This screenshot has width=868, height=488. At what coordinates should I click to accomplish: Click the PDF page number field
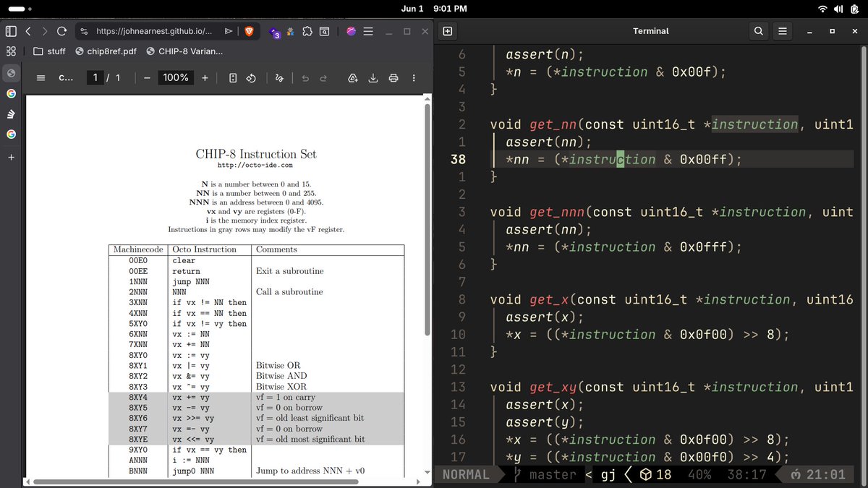point(95,78)
